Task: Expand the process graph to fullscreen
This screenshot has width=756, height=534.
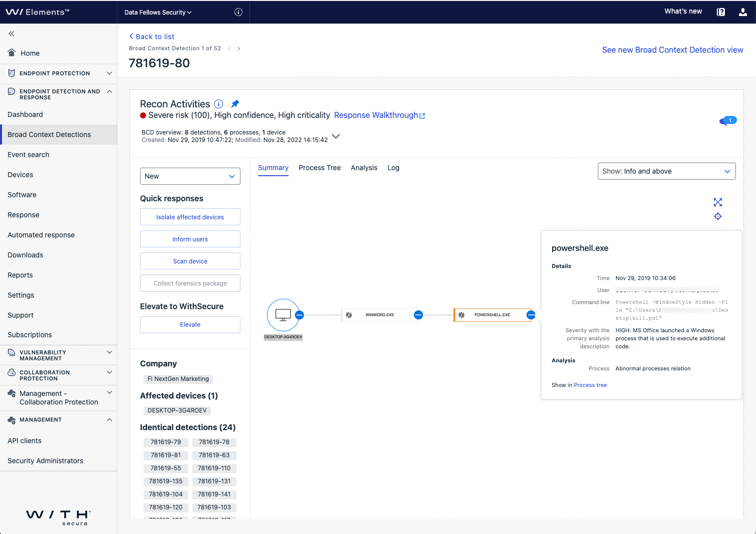Action: pos(718,202)
